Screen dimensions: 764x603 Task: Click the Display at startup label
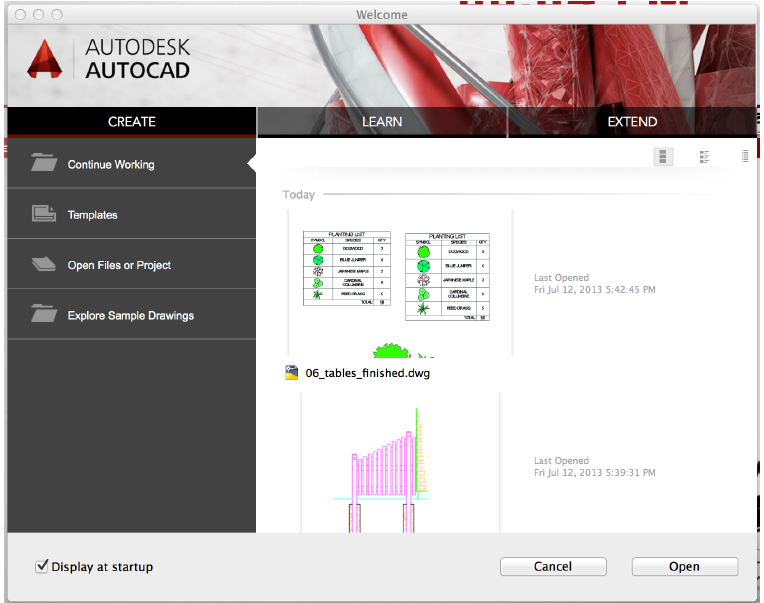point(102,567)
